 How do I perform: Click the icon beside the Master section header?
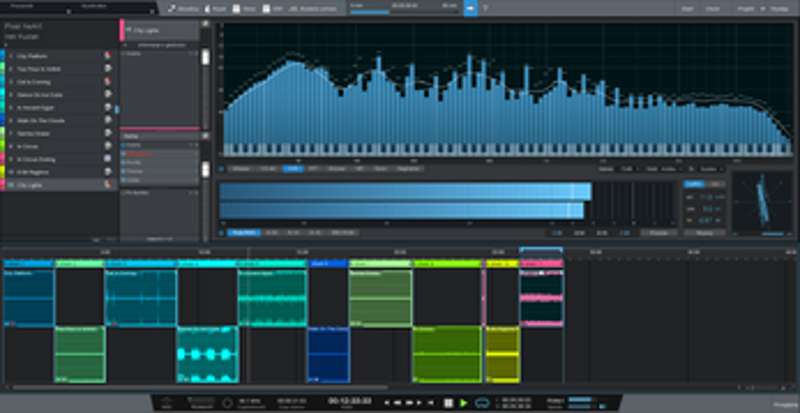point(205,136)
